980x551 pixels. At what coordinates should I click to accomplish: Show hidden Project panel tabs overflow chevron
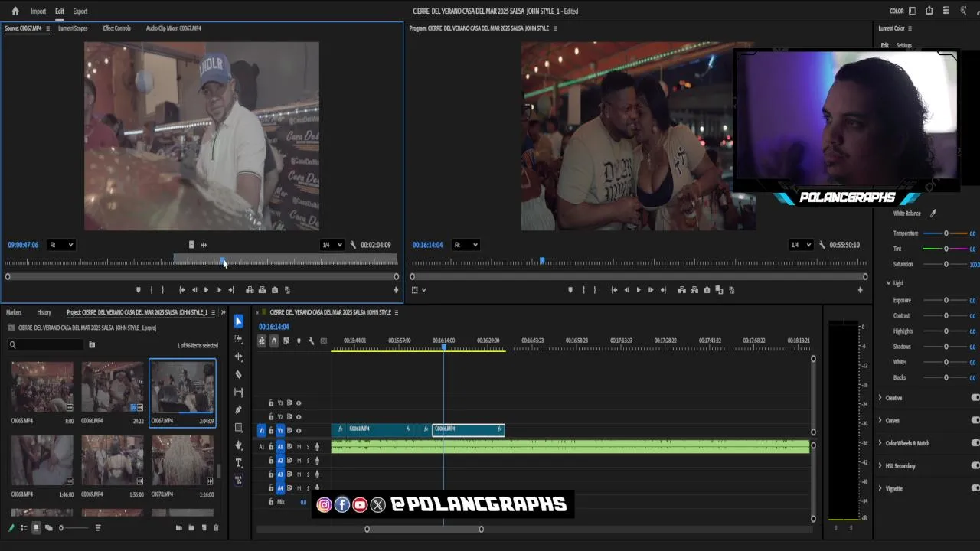coord(224,312)
